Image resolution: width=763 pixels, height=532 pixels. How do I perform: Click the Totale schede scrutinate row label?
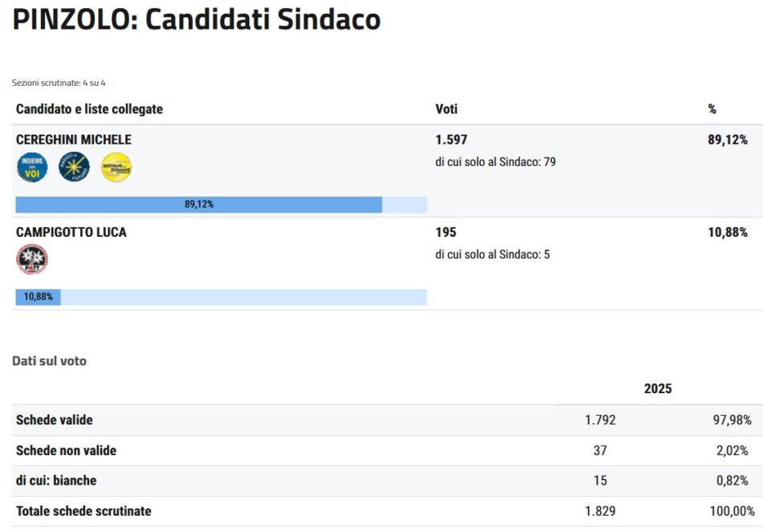pos(84,511)
